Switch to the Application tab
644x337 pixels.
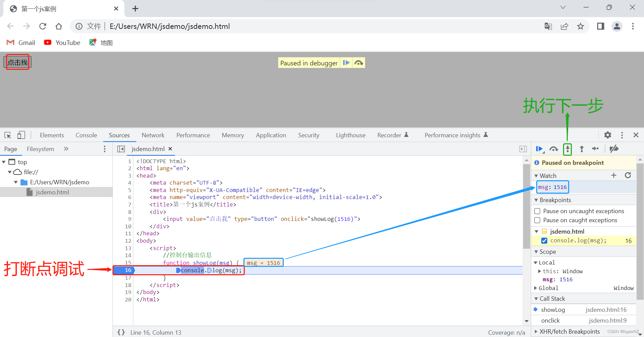point(271,135)
